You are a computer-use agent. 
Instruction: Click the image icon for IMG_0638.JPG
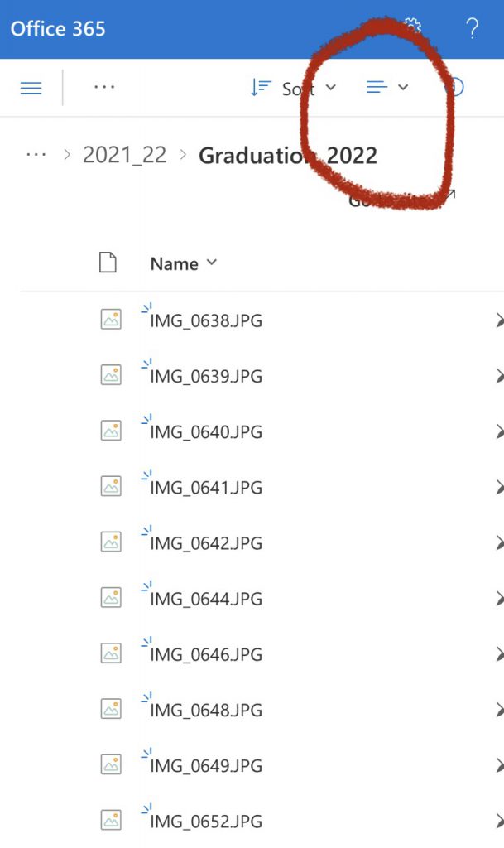click(x=111, y=320)
